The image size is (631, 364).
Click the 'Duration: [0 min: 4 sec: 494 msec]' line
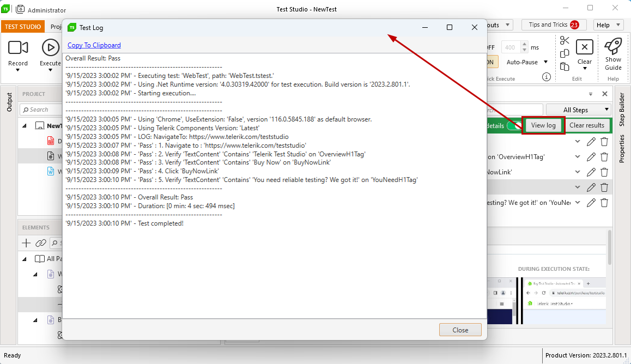tap(150, 206)
